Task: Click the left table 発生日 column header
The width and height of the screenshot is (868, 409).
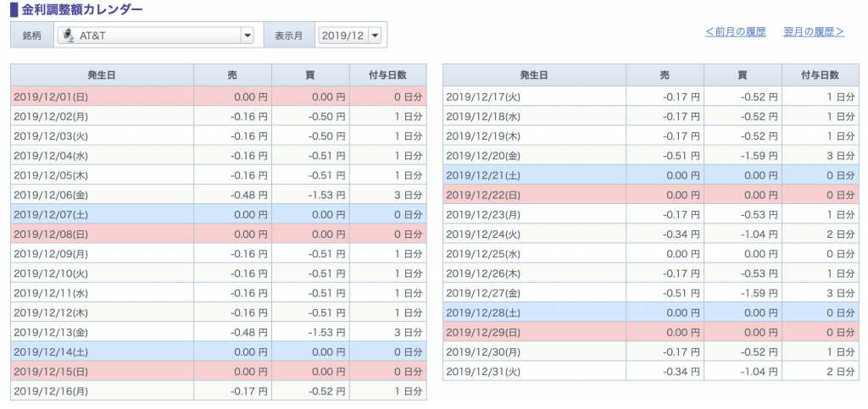Action: pyautogui.click(x=102, y=75)
